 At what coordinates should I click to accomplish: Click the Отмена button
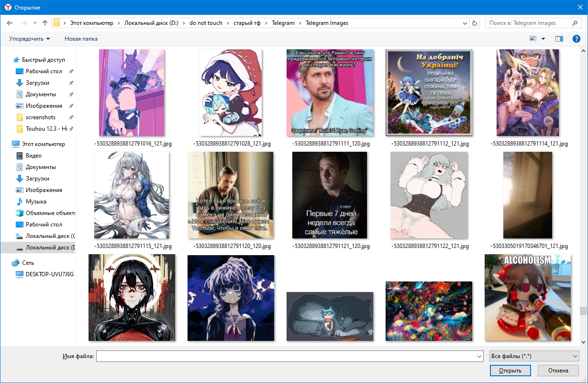[x=558, y=371]
